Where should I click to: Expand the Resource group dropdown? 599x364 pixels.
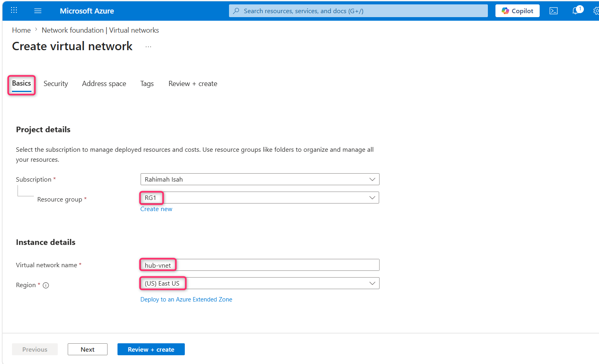pos(260,198)
